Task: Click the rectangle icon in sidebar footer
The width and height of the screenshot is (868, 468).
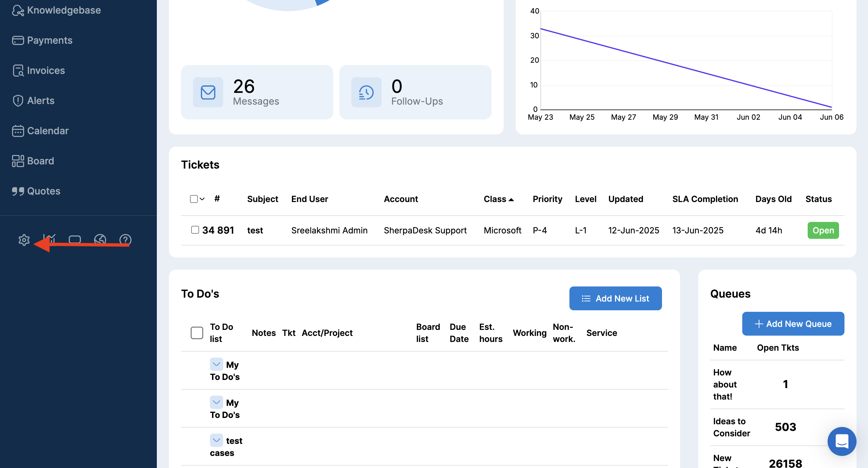Action: click(x=75, y=239)
